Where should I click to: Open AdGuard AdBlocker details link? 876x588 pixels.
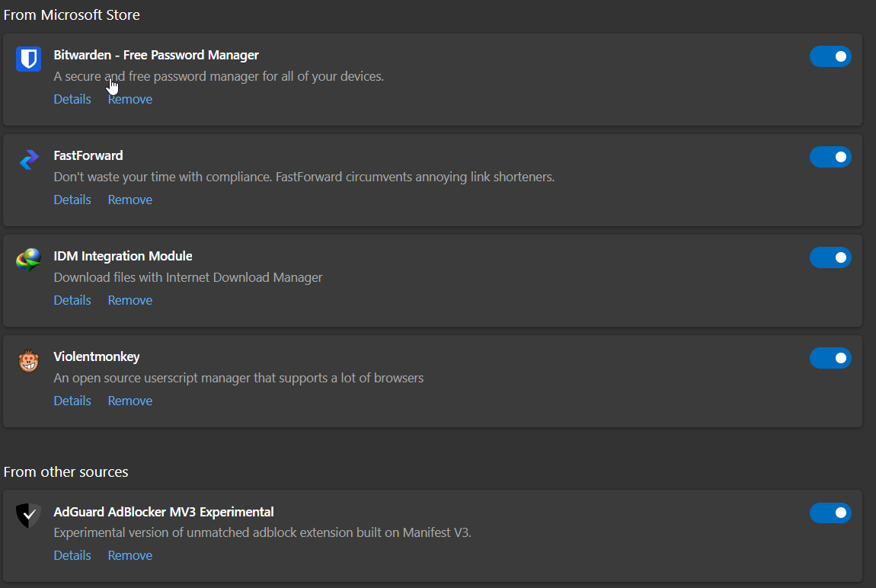[x=72, y=555]
